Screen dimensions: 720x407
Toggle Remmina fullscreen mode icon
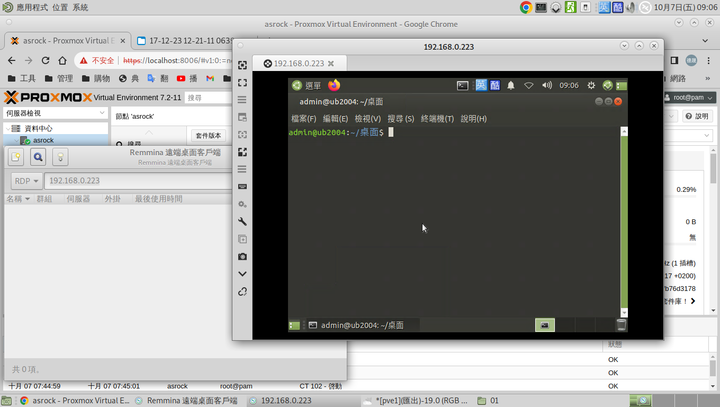pos(242,83)
